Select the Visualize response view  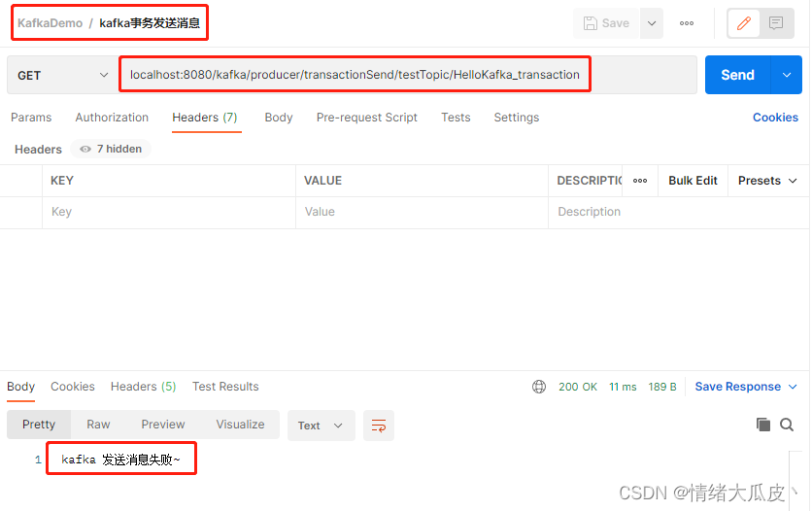[240, 425]
